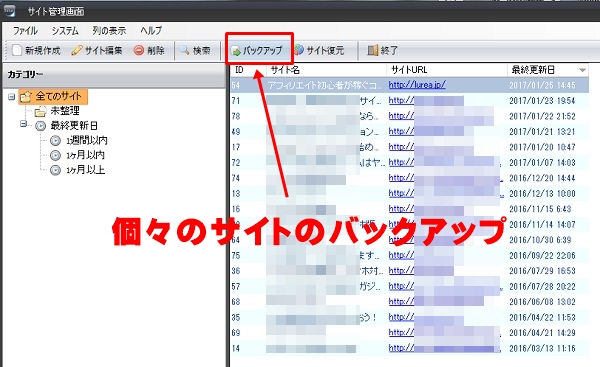This screenshot has height=367, width=600.
Task: Select the row with ID 68
Action: pos(409,302)
